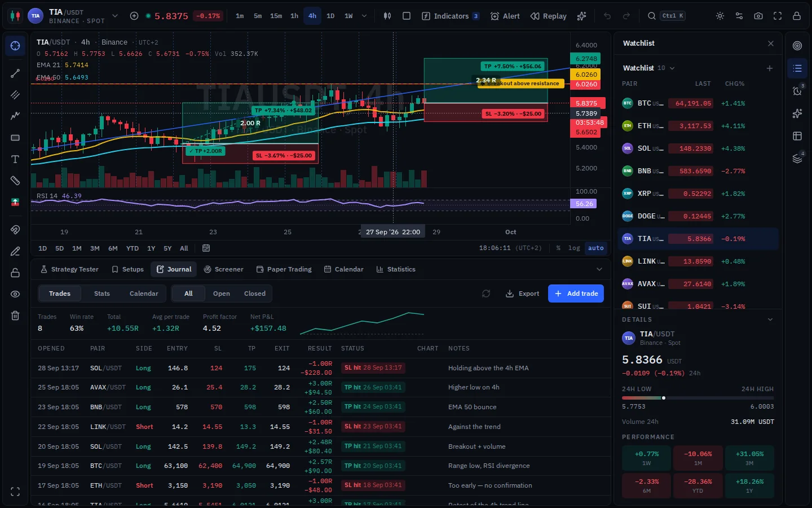812x508 pixels.
Task: Add symbol to watchlist plus icon
Action: point(770,68)
